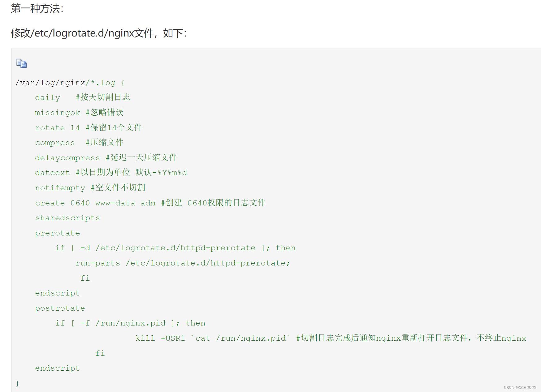
Task: Click the /etc/logrotate.d/nginx instruction text
Action: [x=99, y=33]
